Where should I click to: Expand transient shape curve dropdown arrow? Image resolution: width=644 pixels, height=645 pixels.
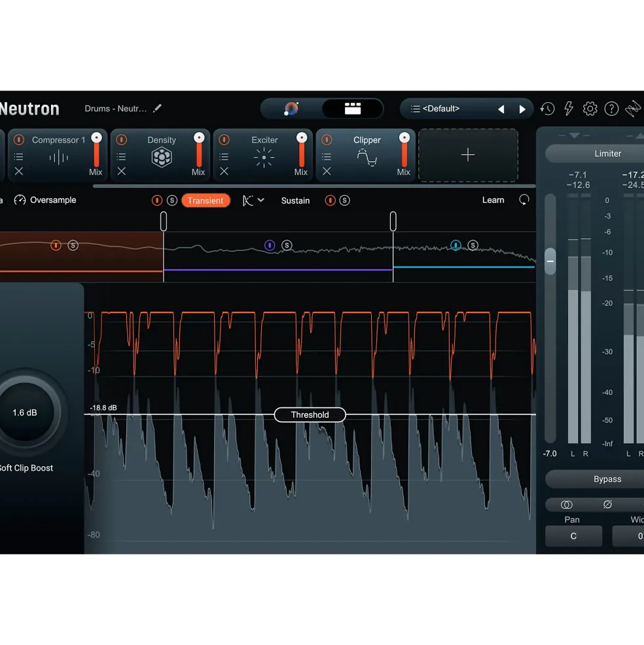pyautogui.click(x=260, y=200)
